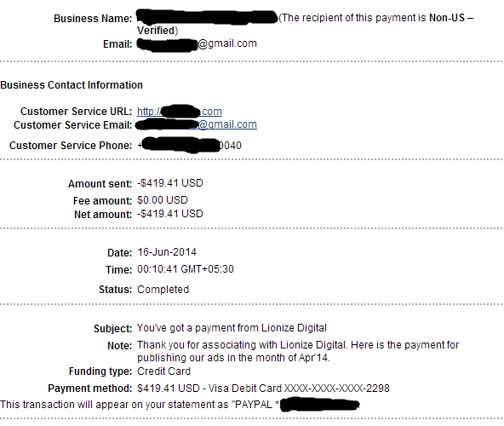Click the Credit Card funding type

164,371
